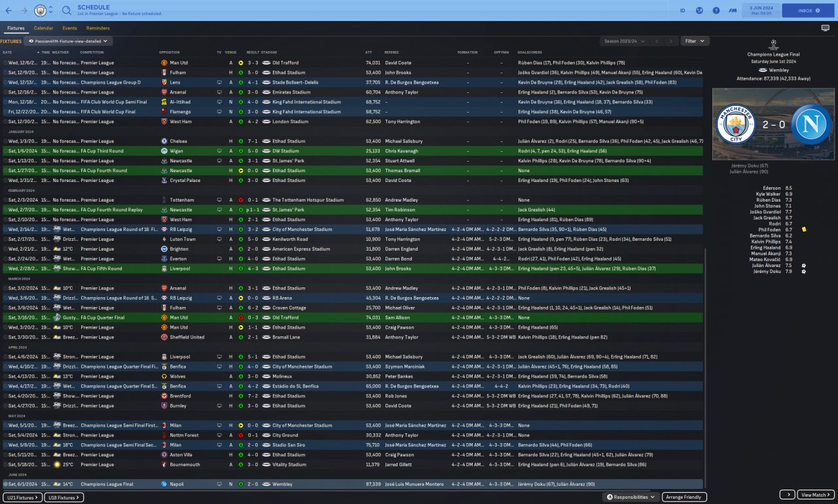Switch to the Events tab
This screenshot has width=838, height=504.
coord(69,28)
